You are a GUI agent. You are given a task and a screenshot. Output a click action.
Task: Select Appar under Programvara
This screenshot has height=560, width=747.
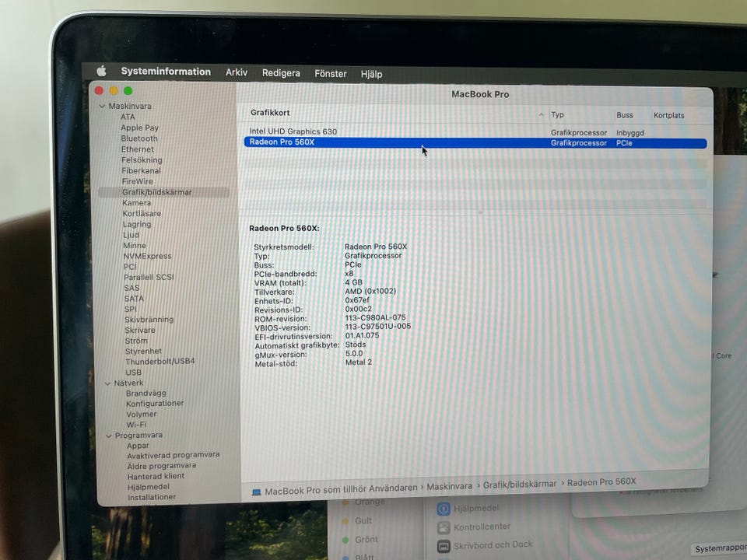[x=139, y=446]
